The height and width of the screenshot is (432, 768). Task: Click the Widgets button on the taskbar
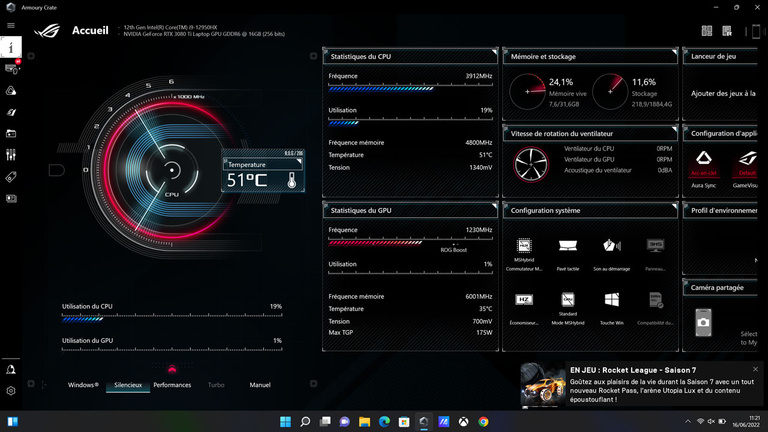(13, 422)
